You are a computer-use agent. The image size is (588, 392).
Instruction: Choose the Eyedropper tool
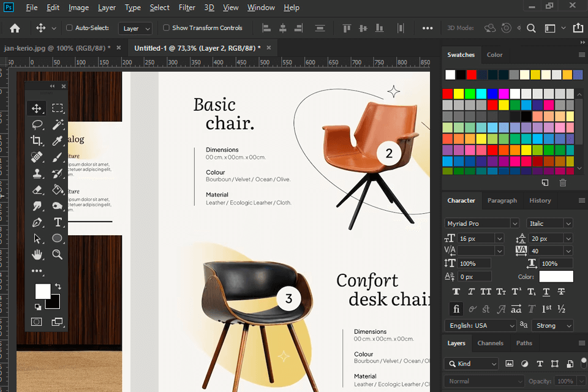pos(58,141)
